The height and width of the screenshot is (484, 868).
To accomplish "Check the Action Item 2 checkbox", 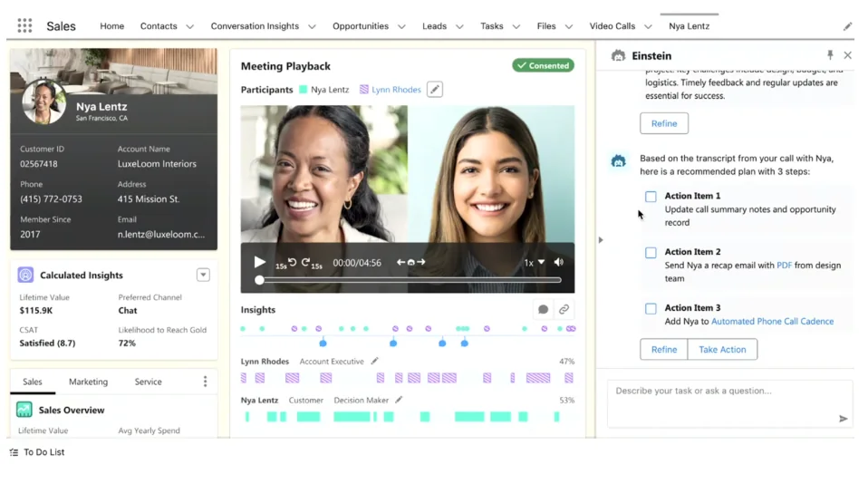I will point(651,253).
